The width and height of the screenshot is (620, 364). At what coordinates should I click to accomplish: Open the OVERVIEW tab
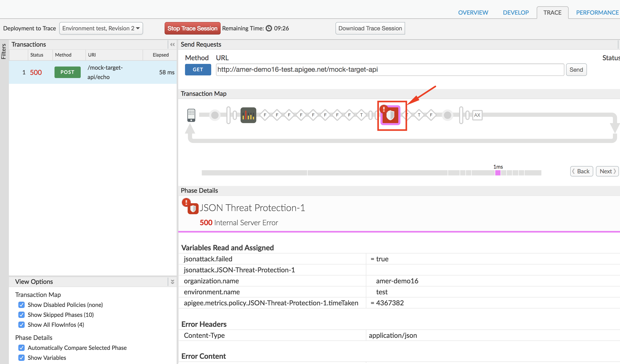473,13
